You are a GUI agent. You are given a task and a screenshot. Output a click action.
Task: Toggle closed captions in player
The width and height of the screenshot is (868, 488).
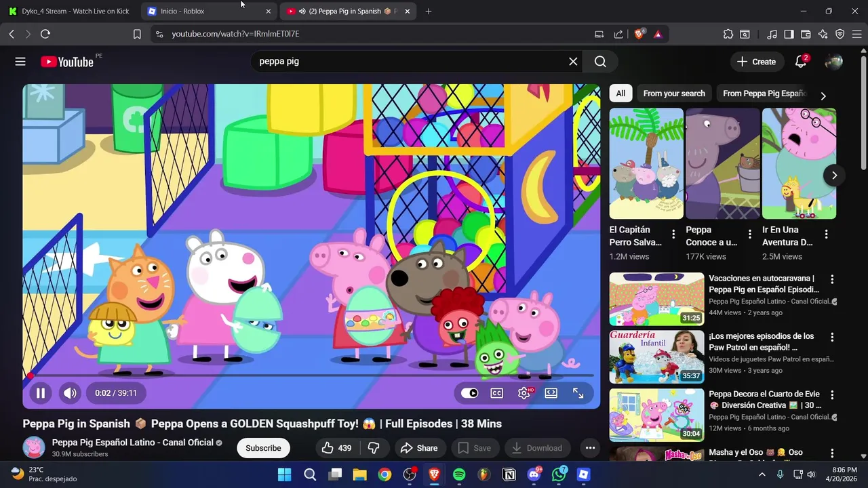[497, 393]
